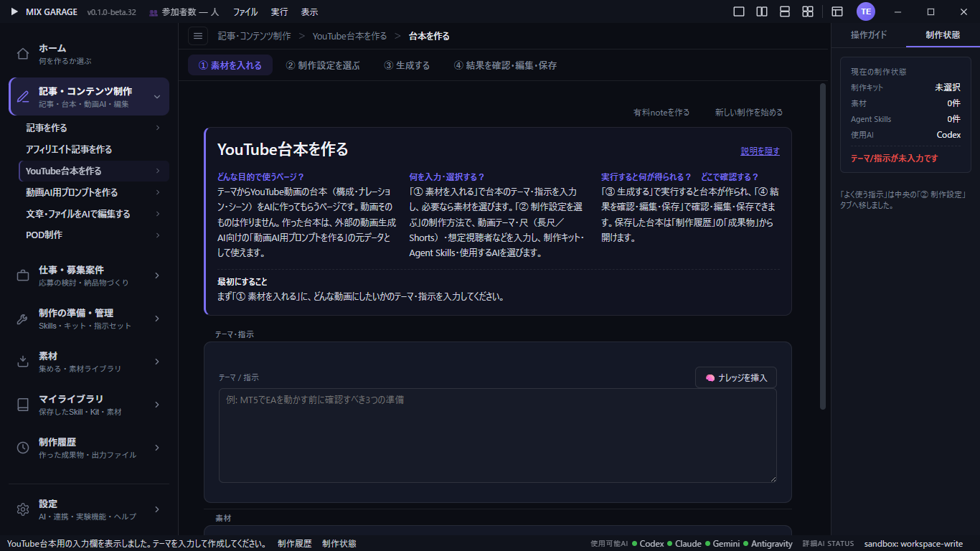The width and height of the screenshot is (980, 551).
Task: Click the 記事・コンテンツ制作 breadcrumb
Action: pyautogui.click(x=255, y=36)
